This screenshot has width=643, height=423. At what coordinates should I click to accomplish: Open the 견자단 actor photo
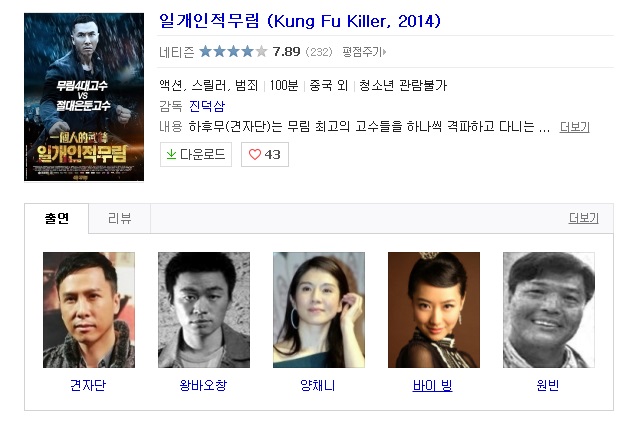89,310
